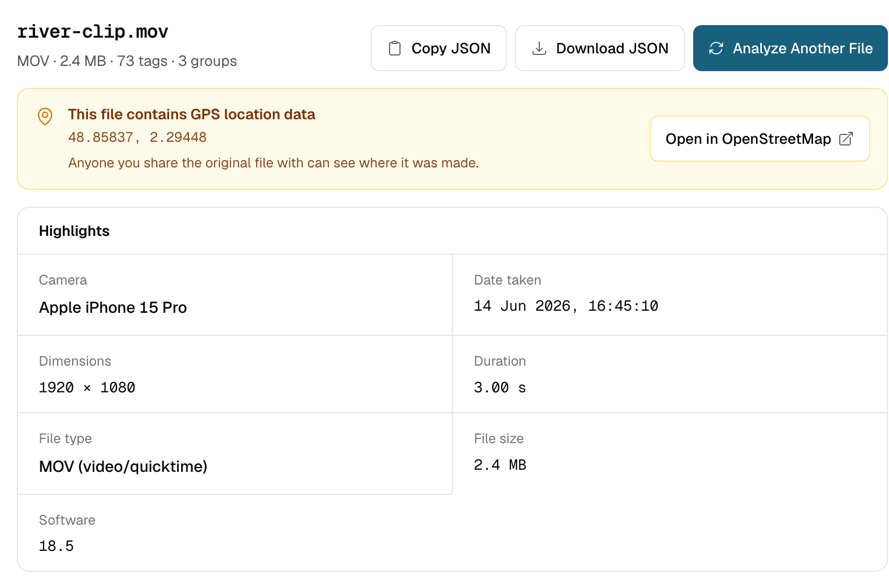The image size is (889, 588).
Task: Click the Highlights section heading
Action: point(74,231)
